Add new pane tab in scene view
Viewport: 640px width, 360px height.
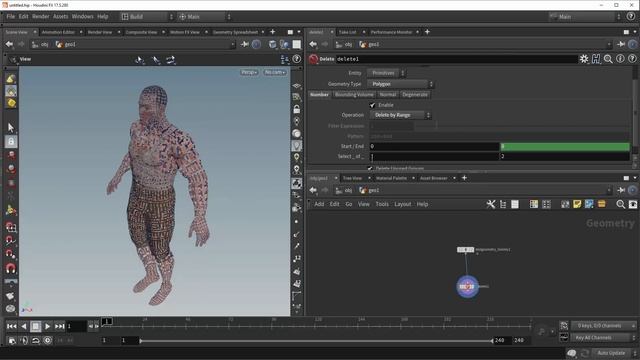(273, 32)
